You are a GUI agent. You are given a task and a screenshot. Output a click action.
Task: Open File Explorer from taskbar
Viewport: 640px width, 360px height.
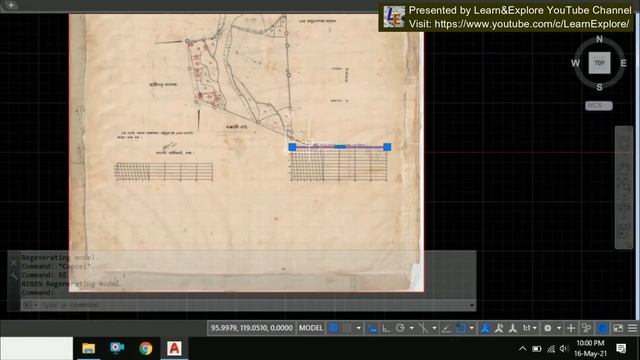89,348
